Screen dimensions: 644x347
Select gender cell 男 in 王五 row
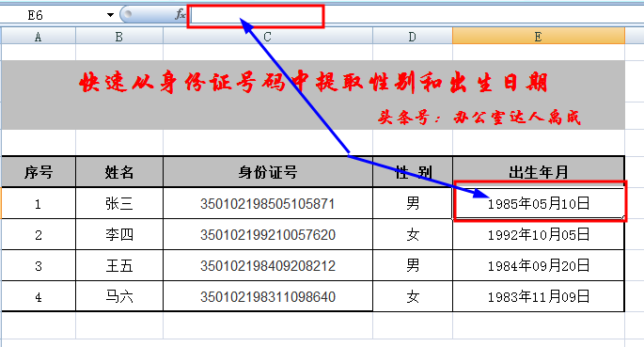pyautogui.click(x=413, y=266)
